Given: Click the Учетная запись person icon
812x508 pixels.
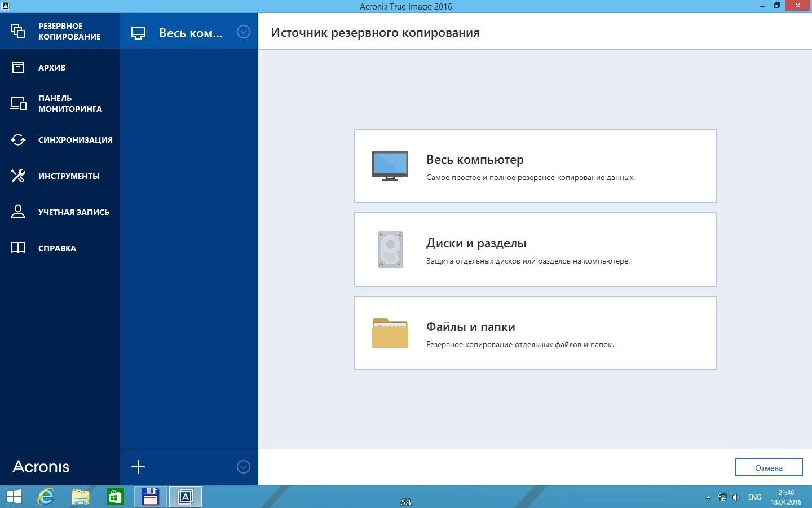Looking at the screenshot, I should (x=18, y=212).
